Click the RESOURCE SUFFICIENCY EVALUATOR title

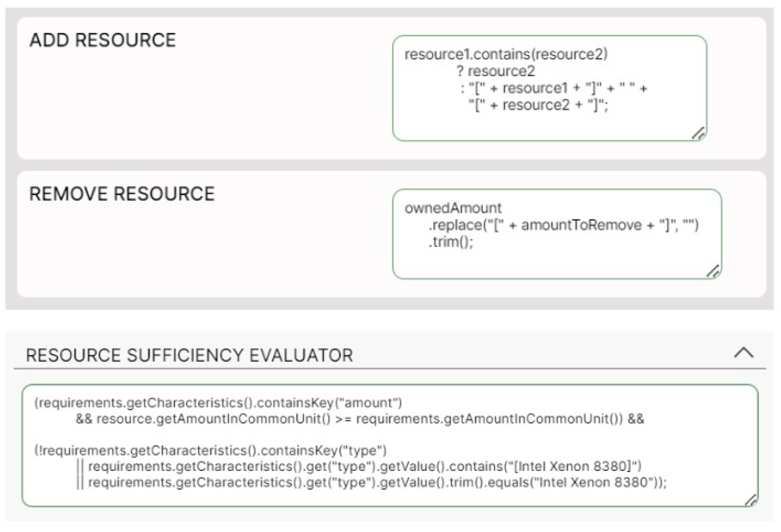point(190,355)
